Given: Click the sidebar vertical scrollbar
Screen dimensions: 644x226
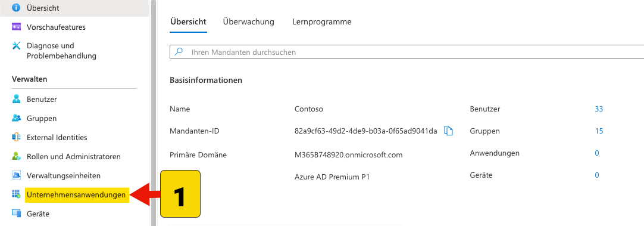Looking at the screenshot, I should coord(153,113).
